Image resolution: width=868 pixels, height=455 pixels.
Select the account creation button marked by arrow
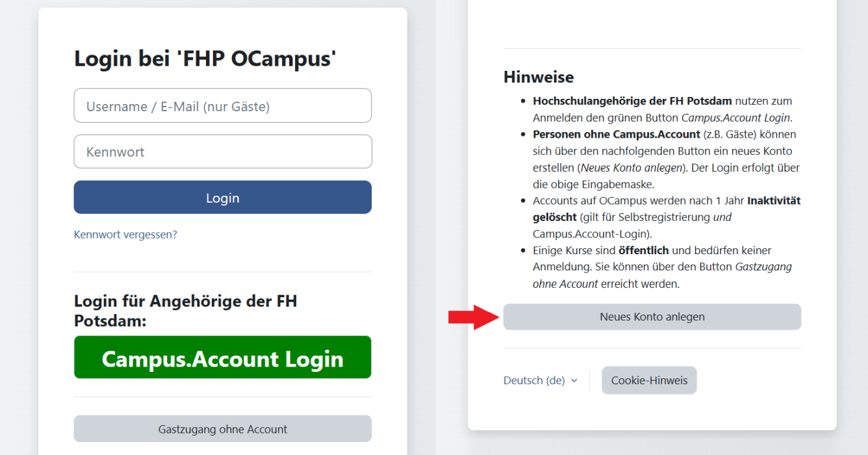652,317
